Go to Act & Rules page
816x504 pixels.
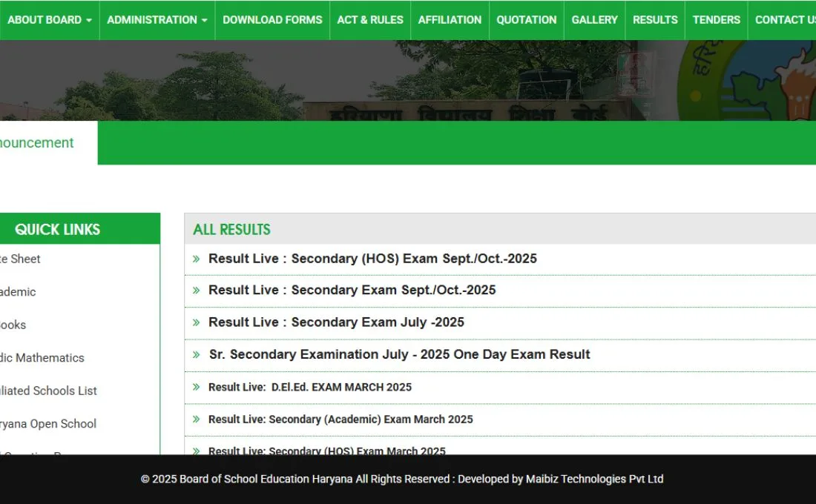pos(370,20)
